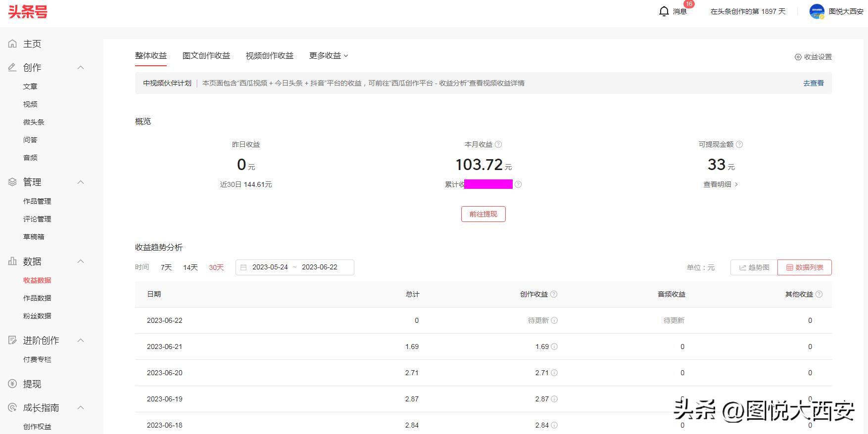Collapse the 管理 sidebar section
The image size is (868, 434).
(x=81, y=182)
